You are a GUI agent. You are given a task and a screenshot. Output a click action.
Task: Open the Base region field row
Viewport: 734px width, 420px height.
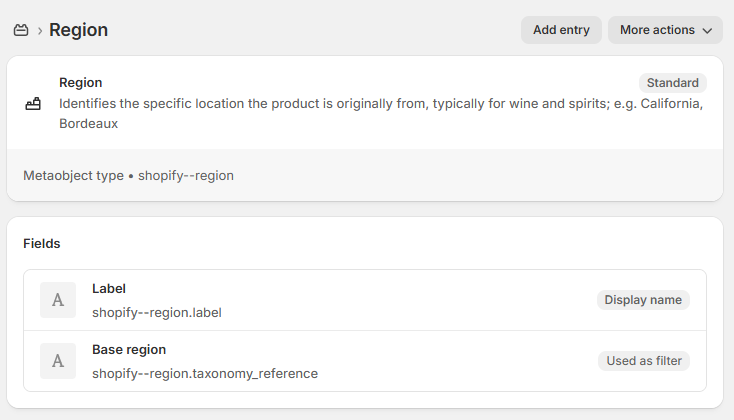click(x=364, y=361)
